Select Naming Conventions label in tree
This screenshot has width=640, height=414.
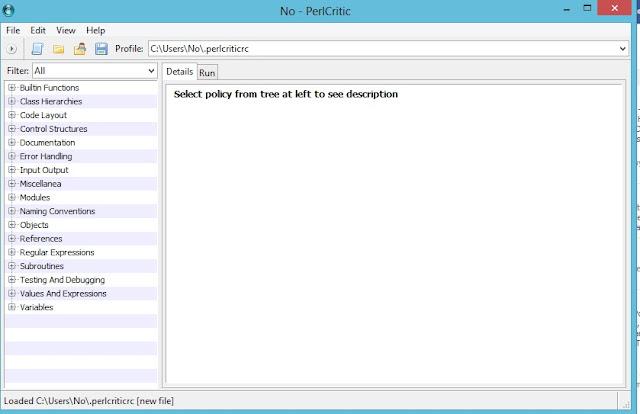[x=57, y=211]
